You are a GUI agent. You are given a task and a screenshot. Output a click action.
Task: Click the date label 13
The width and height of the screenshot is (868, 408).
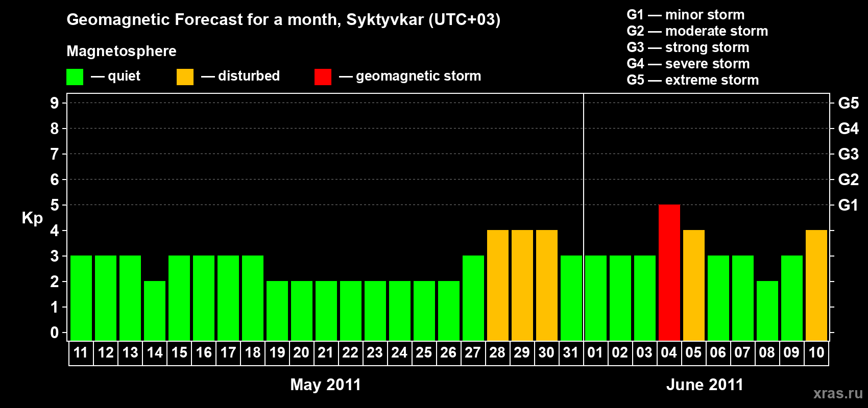pyautogui.click(x=130, y=353)
